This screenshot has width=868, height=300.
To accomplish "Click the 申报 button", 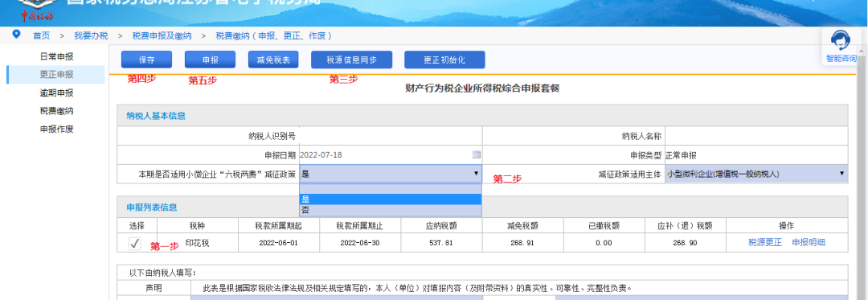I will (x=211, y=60).
